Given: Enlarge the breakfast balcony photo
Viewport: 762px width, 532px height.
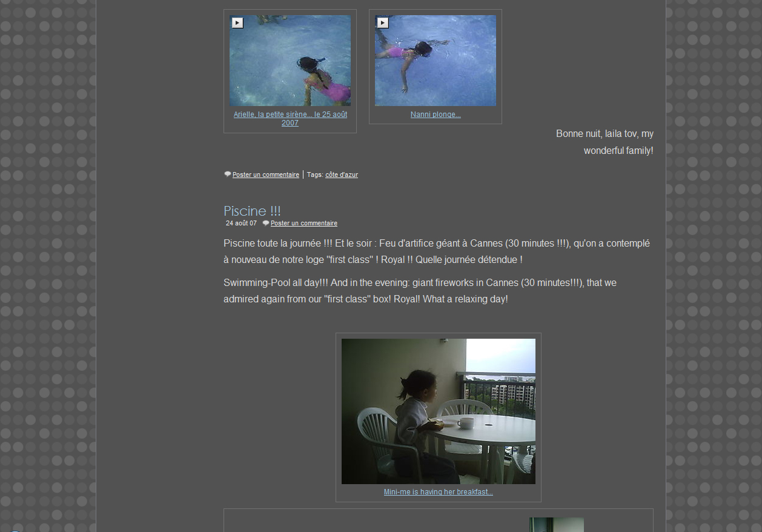Looking at the screenshot, I should coord(438,411).
